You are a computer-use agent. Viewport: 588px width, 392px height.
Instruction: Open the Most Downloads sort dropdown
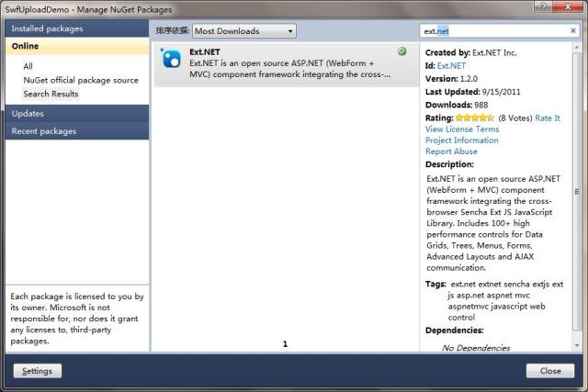click(244, 31)
